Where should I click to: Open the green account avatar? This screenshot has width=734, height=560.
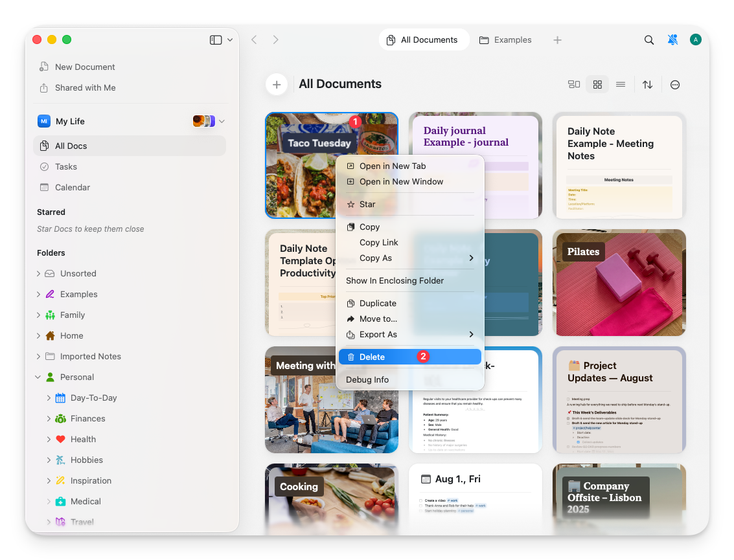tap(696, 39)
